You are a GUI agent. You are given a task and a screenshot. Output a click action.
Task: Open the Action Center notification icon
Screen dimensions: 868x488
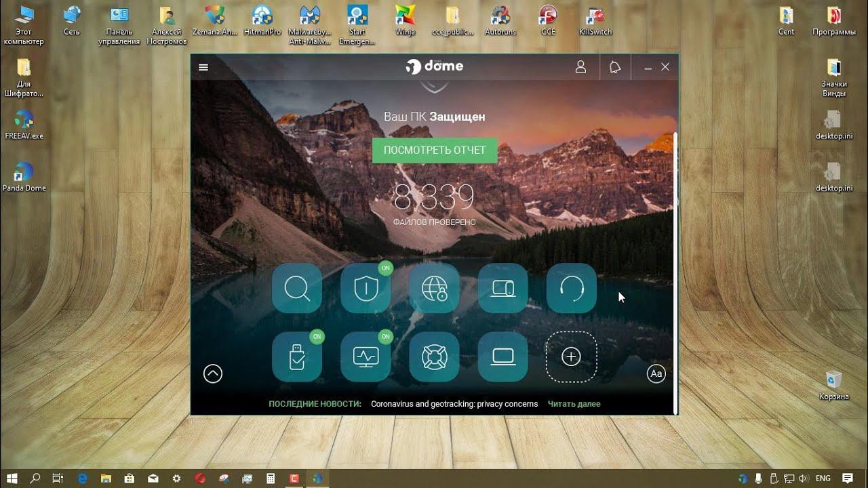point(848,479)
